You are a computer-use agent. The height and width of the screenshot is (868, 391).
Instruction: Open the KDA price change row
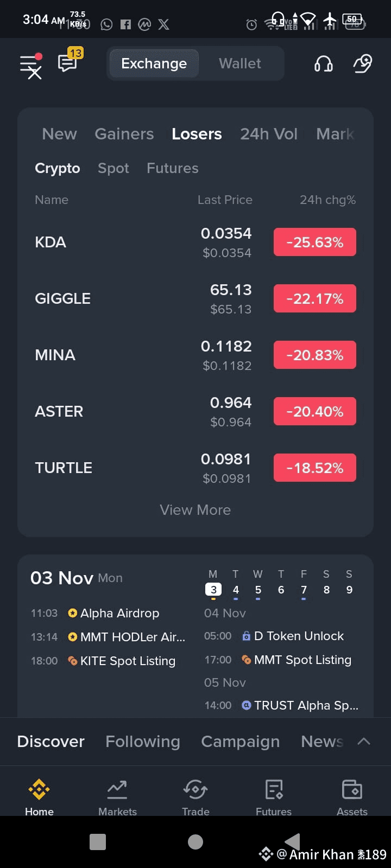tap(195, 242)
